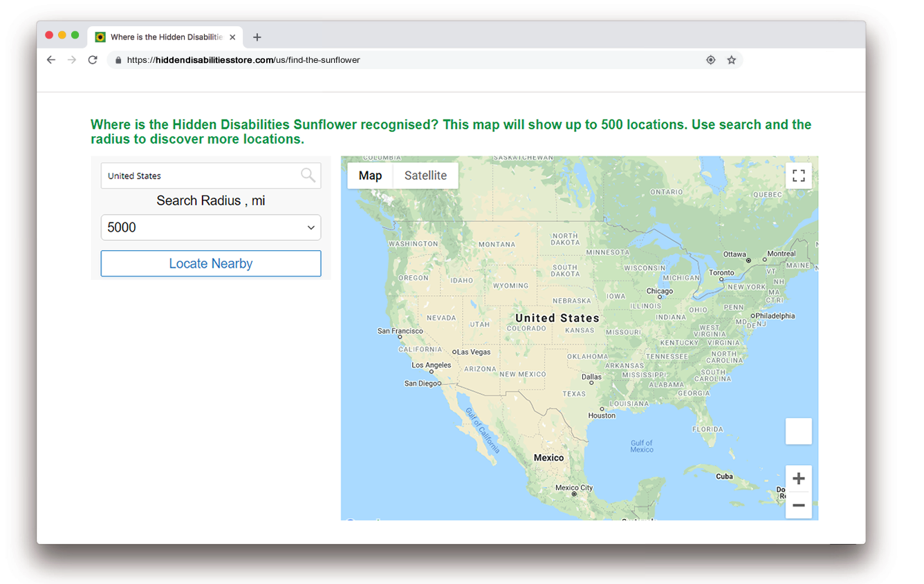Click the Chicago label on the map
The image size is (924, 584).
click(x=659, y=291)
